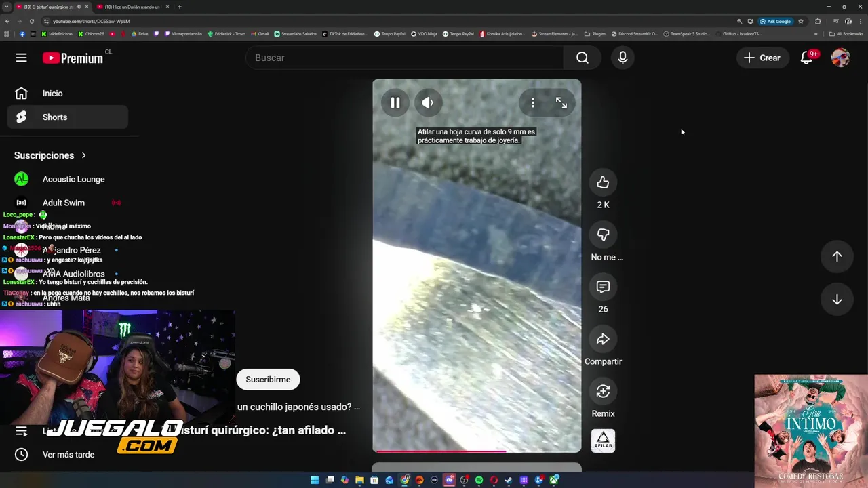This screenshot has height=488, width=868.
Task: Open the Chrome three-dot menu
Action: (x=860, y=21)
